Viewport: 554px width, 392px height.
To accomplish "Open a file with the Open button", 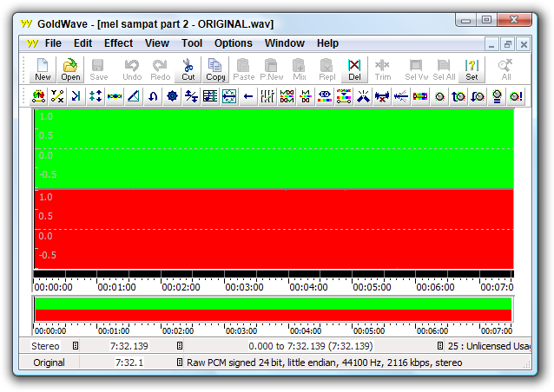I will point(70,69).
